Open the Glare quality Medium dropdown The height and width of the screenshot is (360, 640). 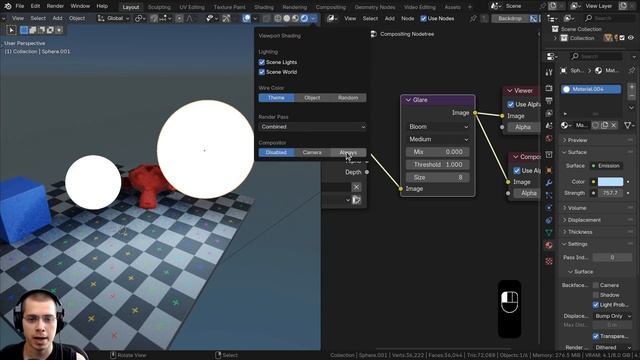click(438, 139)
